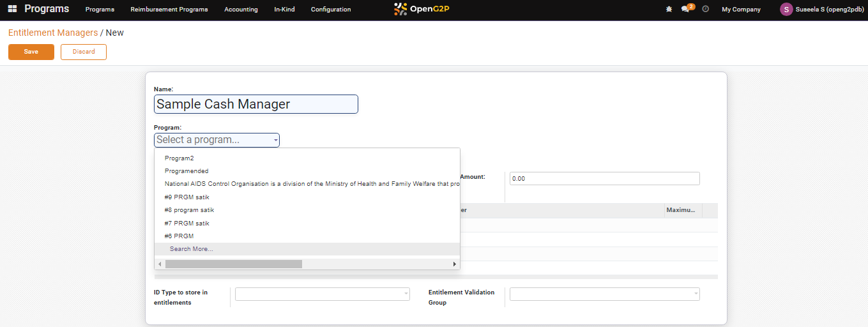868x327 pixels.
Task: Open the Accounting menu
Action: 241,10
